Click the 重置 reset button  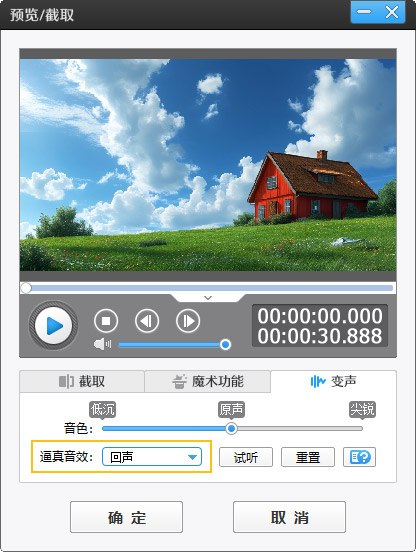[308, 457]
